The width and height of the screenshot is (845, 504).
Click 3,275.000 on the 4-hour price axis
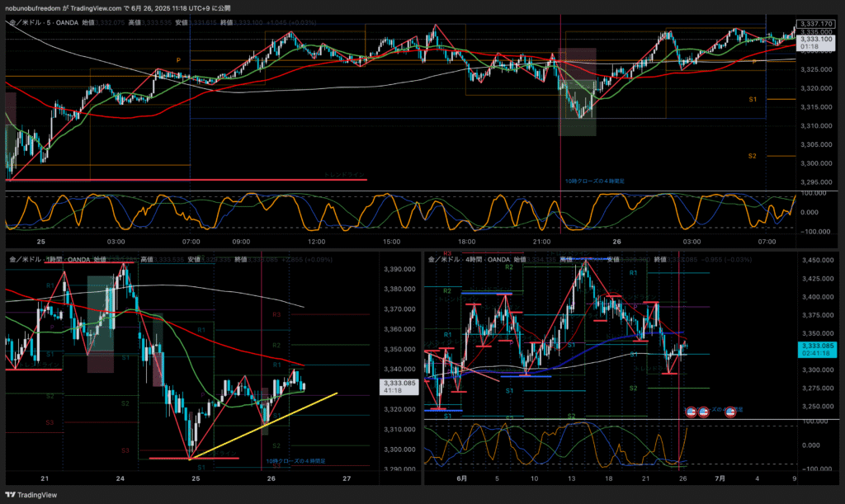818,389
